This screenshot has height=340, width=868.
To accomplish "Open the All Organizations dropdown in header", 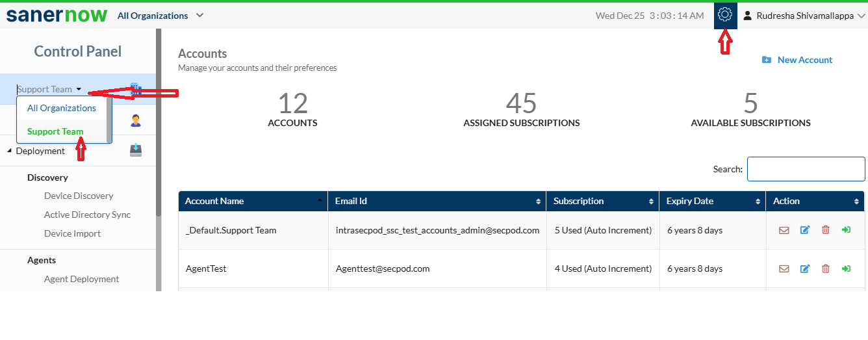I will click(x=160, y=16).
